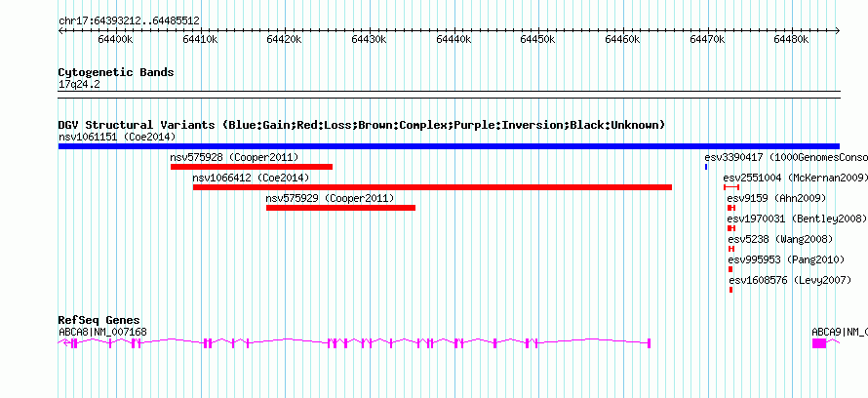Open the esv1970031 (Bentley2008) variant label

797,219
